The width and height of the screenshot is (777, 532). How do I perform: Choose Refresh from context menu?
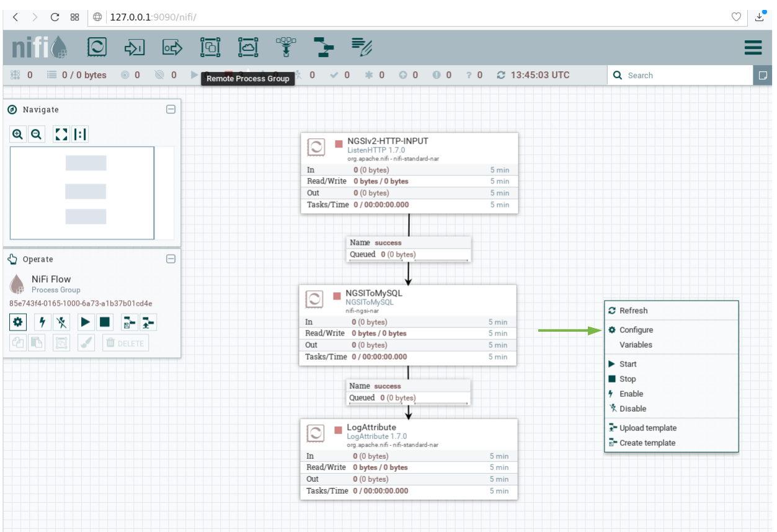click(x=672, y=311)
